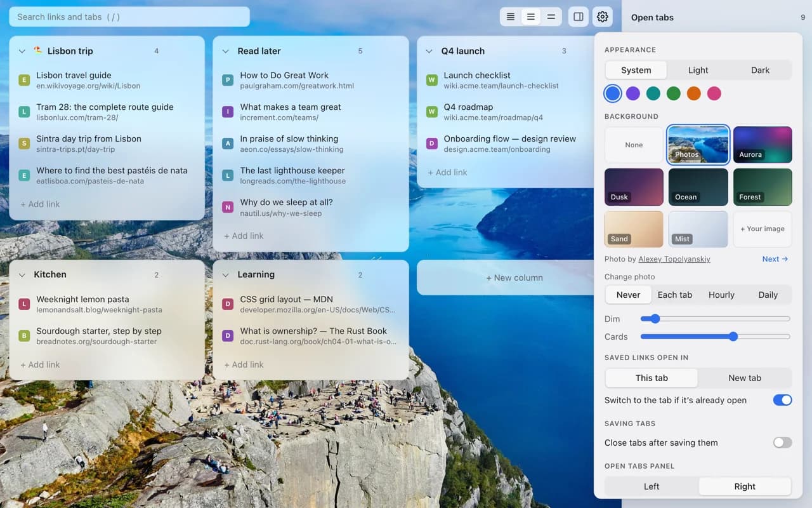812x508 pixels.
Task: Collapse the Q4 launch column
Action: point(429,51)
